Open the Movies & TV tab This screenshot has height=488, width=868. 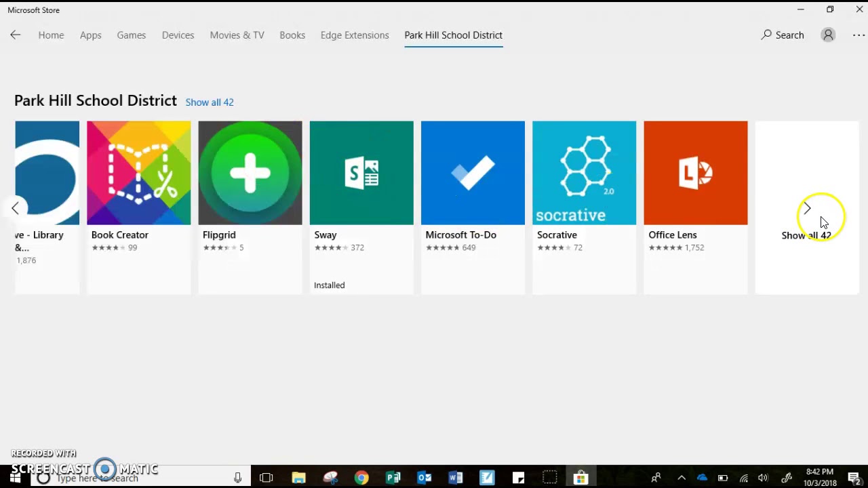point(237,35)
